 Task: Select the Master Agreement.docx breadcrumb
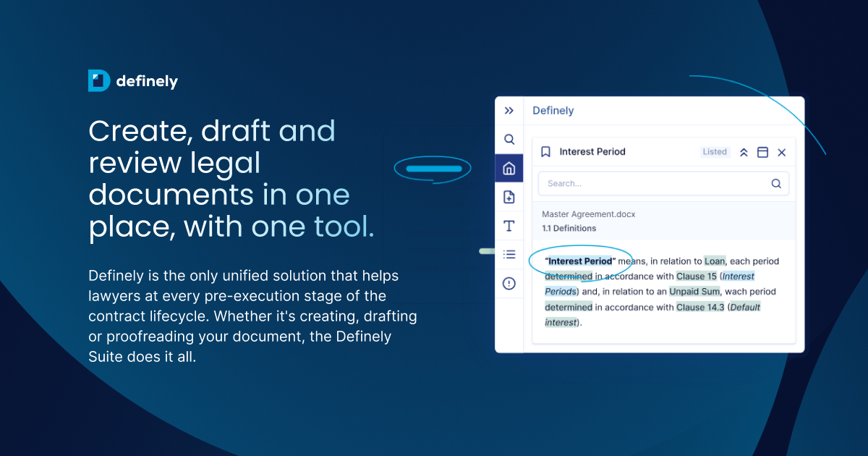point(588,214)
